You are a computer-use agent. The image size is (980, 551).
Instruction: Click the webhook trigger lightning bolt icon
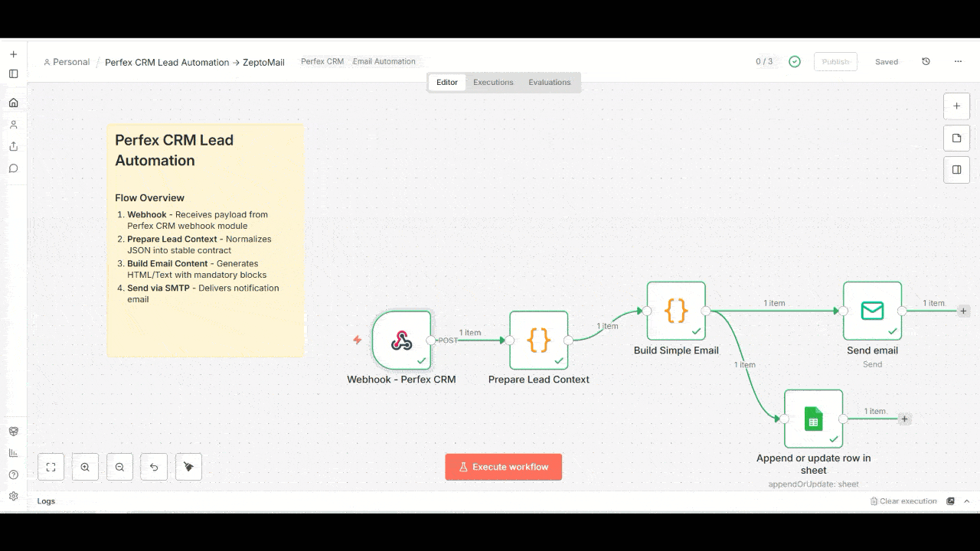[x=357, y=340]
